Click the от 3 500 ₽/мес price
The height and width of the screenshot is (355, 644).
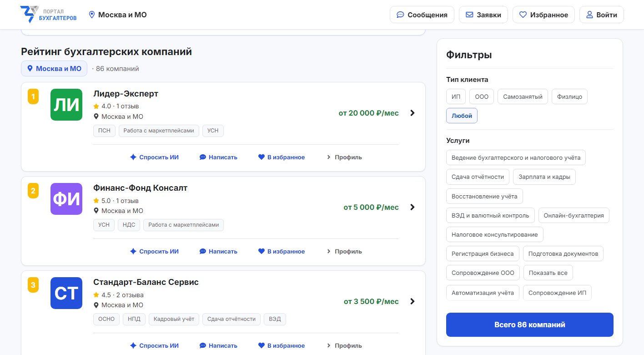[371, 301]
